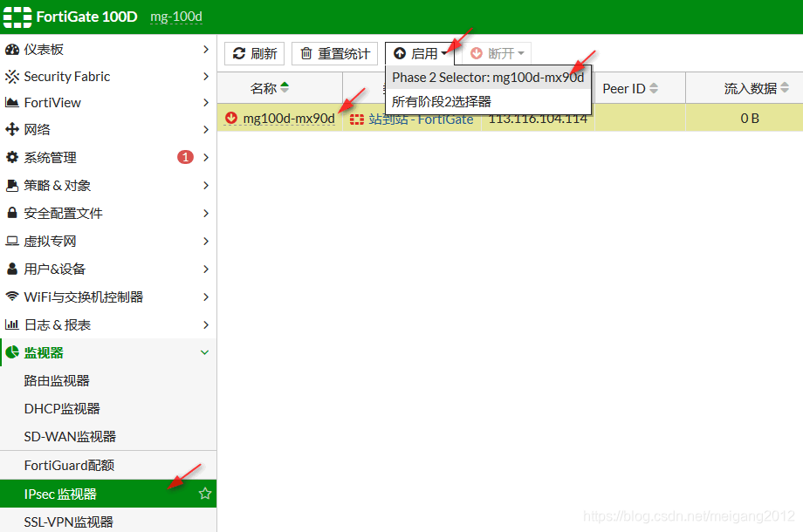This screenshot has width=803, height=532.
Task: Sort by 流入数据 column arrows
Action: [785, 88]
